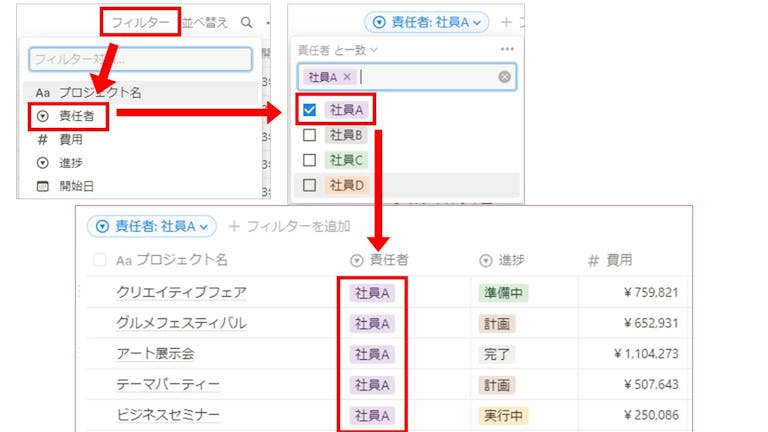Open the アート展示会 project page
768x432 pixels.
point(155,354)
